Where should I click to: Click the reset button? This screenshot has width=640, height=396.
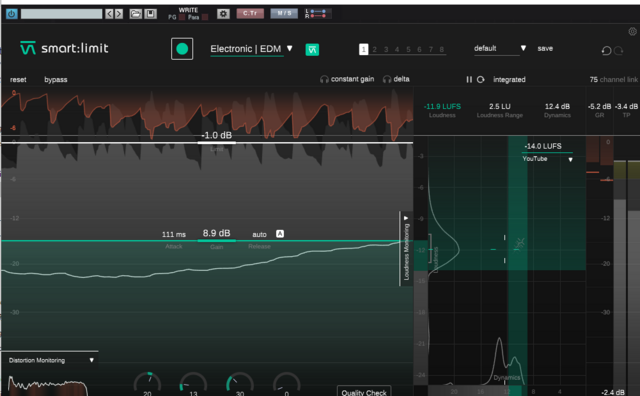(x=18, y=80)
